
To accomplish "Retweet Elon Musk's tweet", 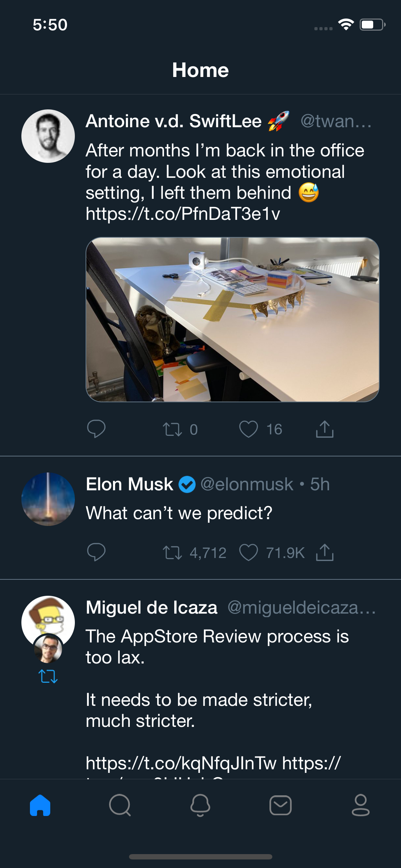I will tap(173, 553).
